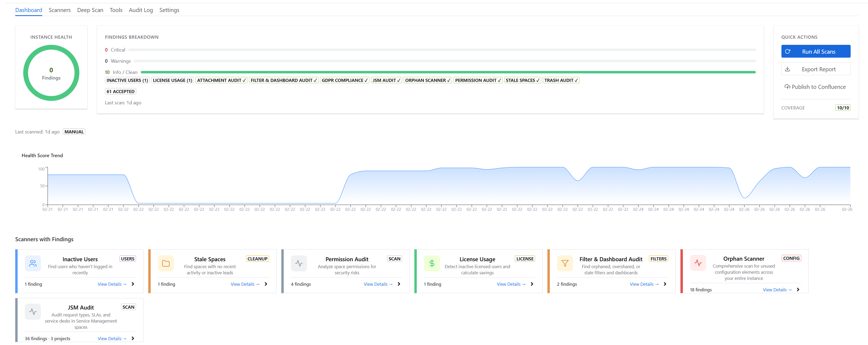This screenshot has width=868, height=345.
Task: Open View Details for Inactive Users
Action: [112, 284]
